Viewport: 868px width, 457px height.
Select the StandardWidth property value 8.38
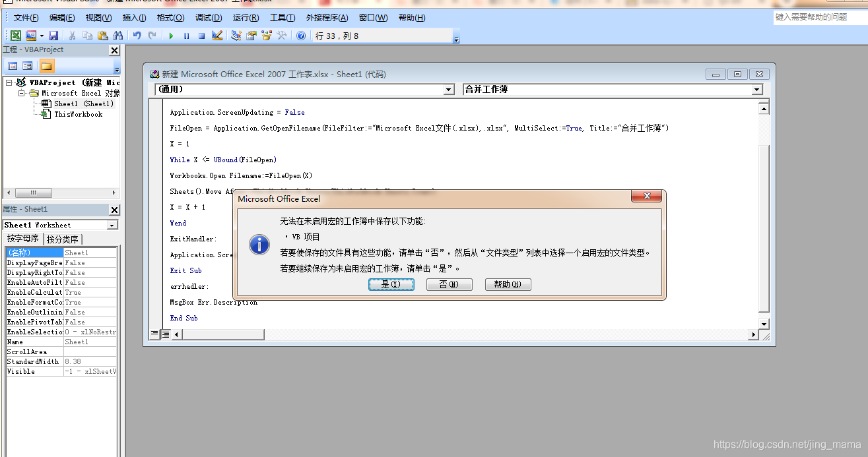[90, 361]
